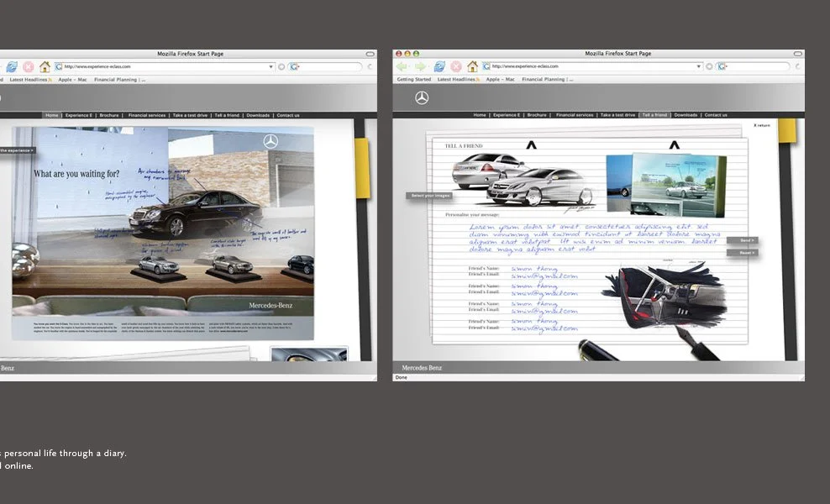Click the experience > button in left window
Screen dimensions: 830x504
tap(18, 151)
